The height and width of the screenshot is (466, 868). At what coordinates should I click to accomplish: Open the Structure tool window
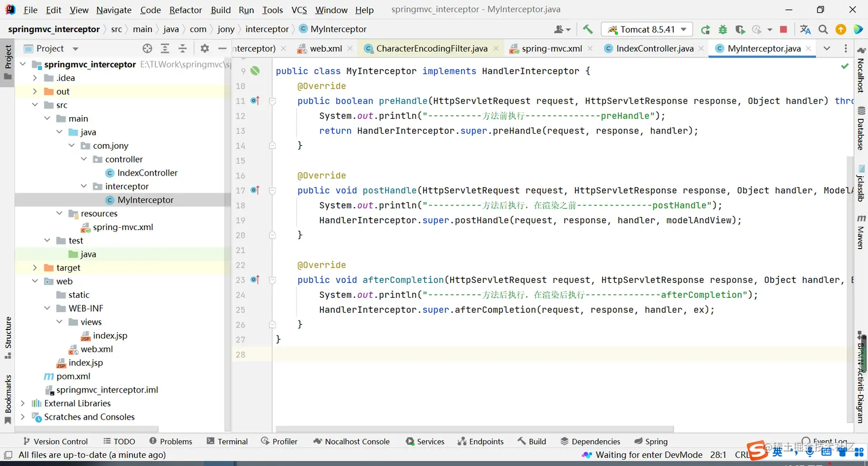point(7,337)
